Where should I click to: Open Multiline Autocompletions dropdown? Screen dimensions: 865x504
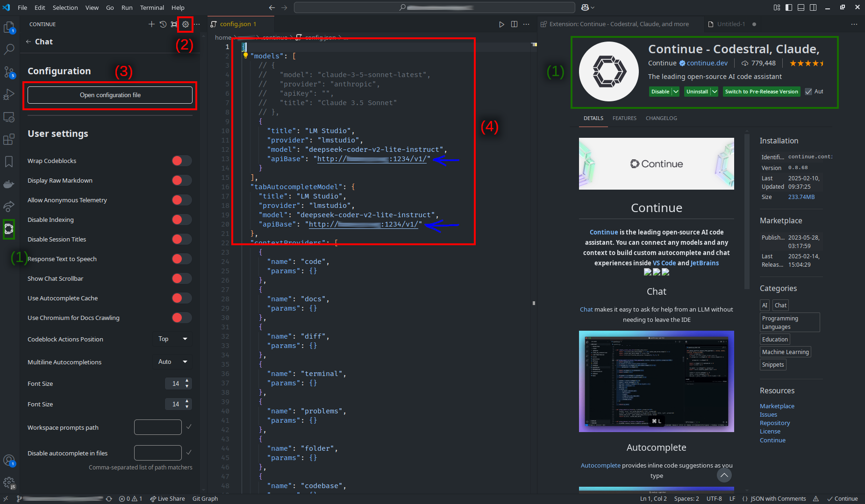[172, 362]
